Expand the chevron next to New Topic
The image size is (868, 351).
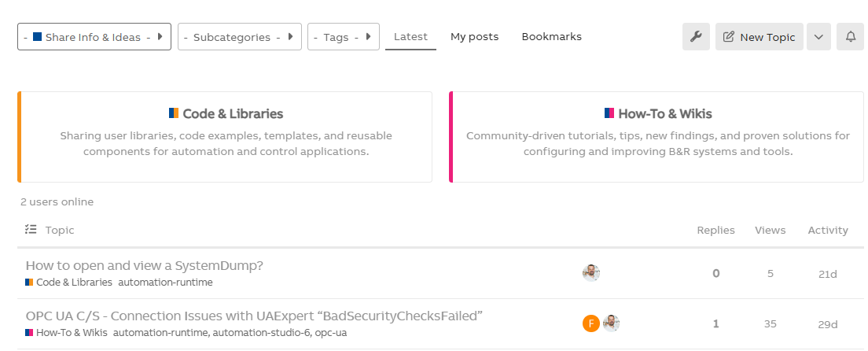coord(818,37)
